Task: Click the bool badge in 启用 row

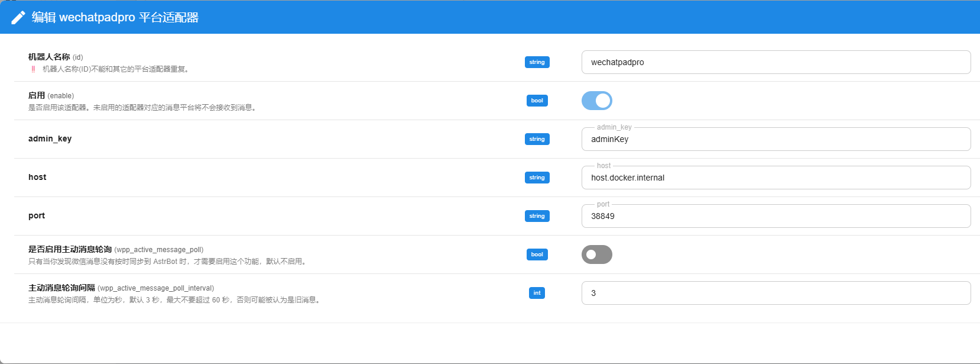Action: click(x=537, y=101)
